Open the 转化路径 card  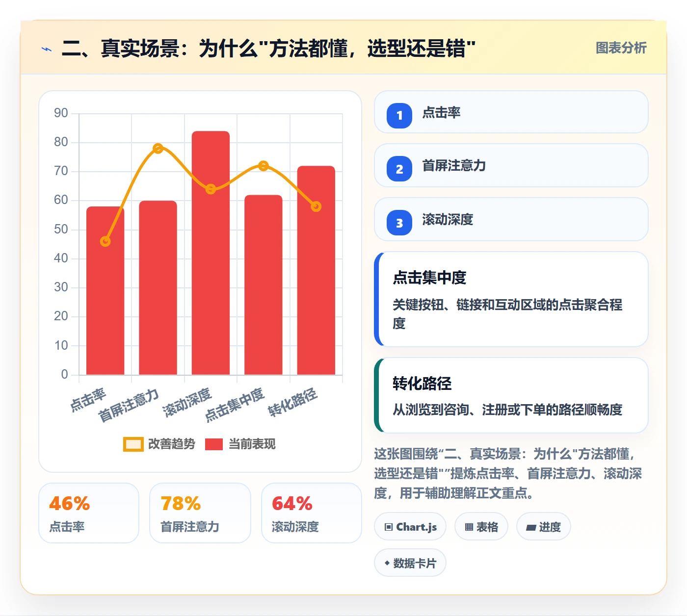point(511,395)
